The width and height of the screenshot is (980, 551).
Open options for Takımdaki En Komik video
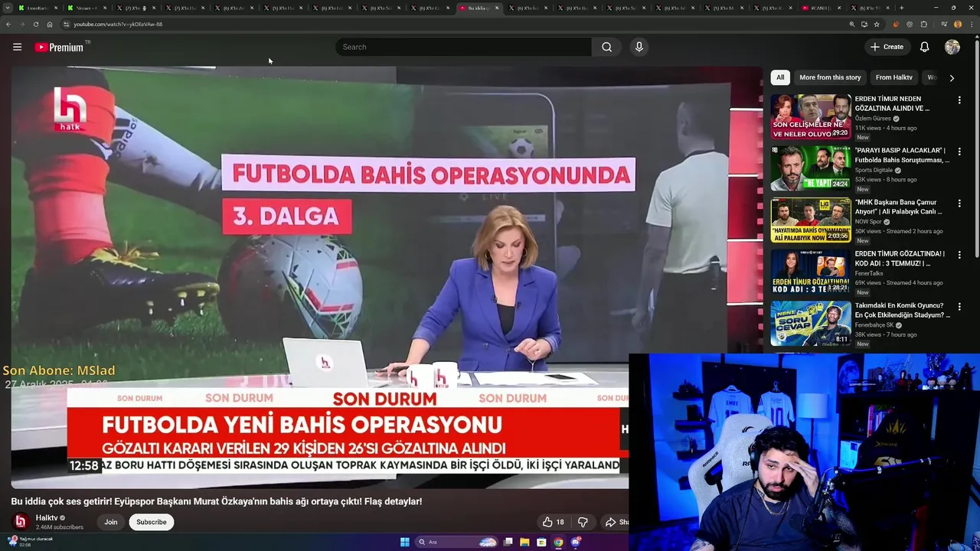959,307
